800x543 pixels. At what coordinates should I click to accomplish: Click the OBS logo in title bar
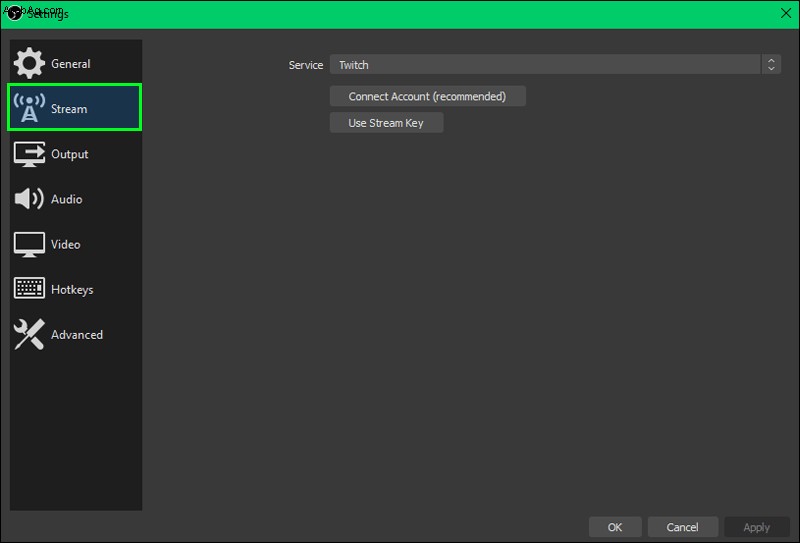(14, 13)
